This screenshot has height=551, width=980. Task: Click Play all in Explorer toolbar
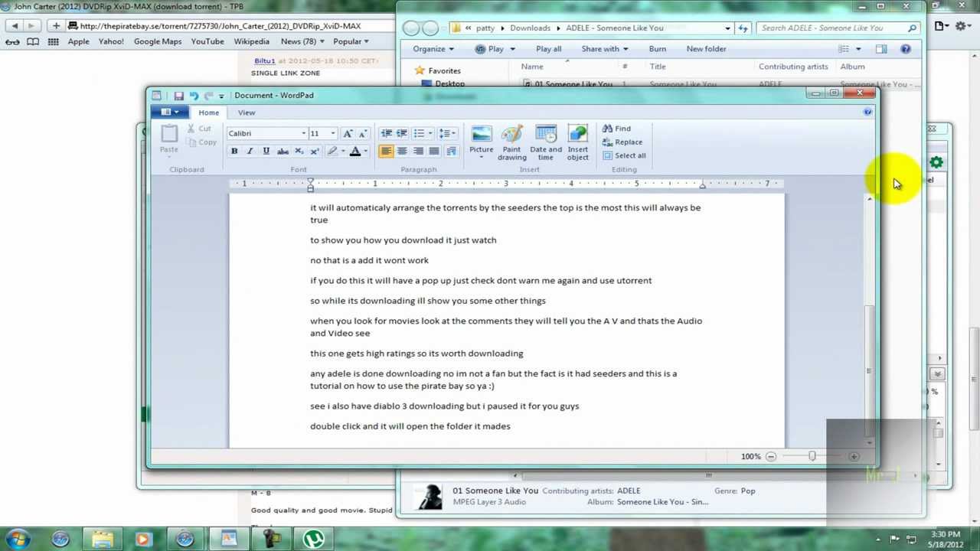point(548,49)
